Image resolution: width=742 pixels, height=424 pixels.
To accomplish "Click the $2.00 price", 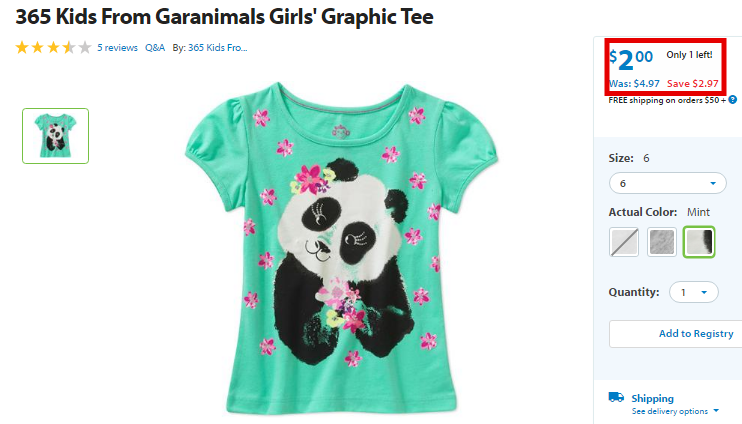I will click(x=631, y=60).
